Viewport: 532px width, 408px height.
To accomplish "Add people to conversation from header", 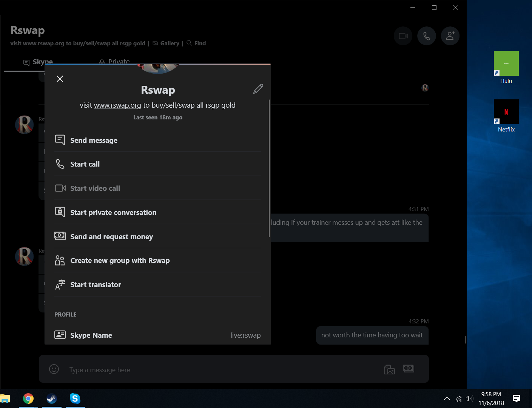I will coord(450,36).
